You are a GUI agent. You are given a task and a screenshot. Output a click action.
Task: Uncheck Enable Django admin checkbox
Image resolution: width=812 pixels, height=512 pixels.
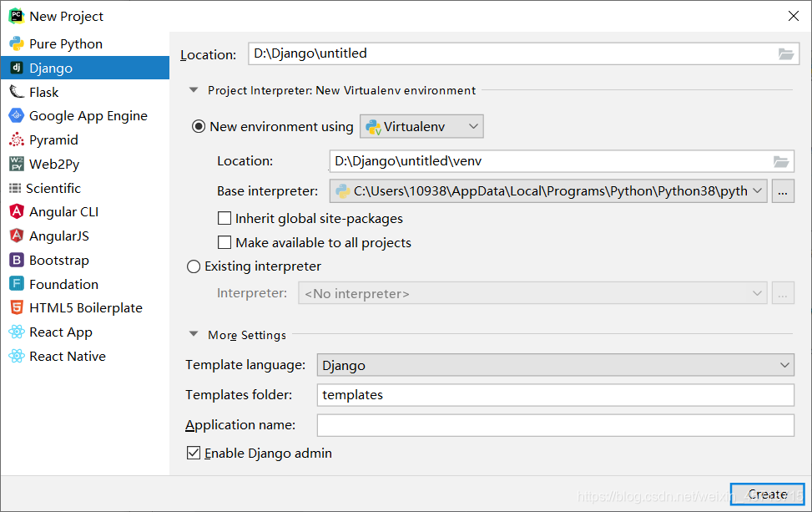pyautogui.click(x=194, y=454)
